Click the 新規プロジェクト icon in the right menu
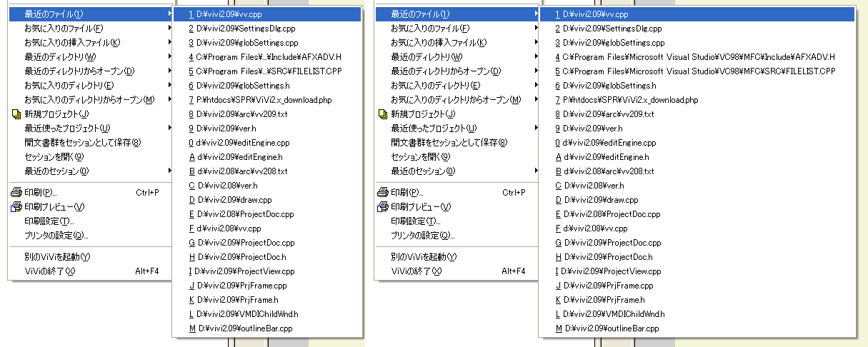Screen dimensions: 868x347 coord(384,114)
